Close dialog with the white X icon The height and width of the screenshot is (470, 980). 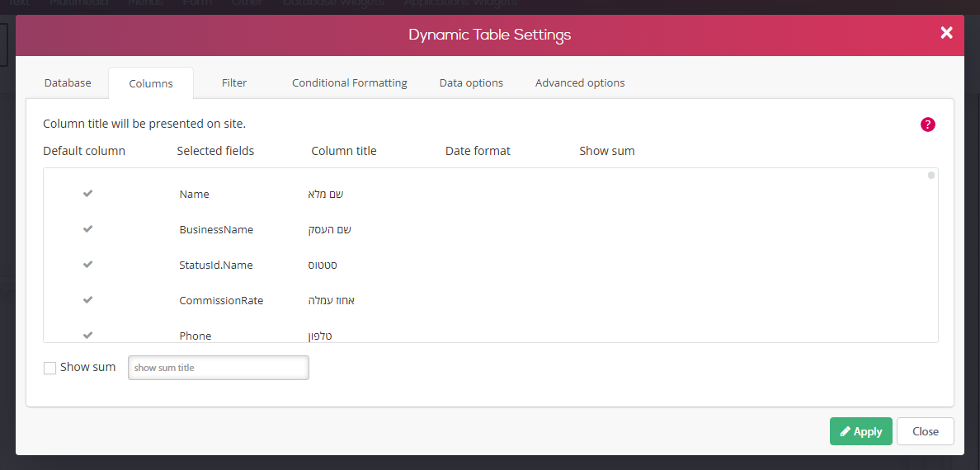click(x=946, y=33)
